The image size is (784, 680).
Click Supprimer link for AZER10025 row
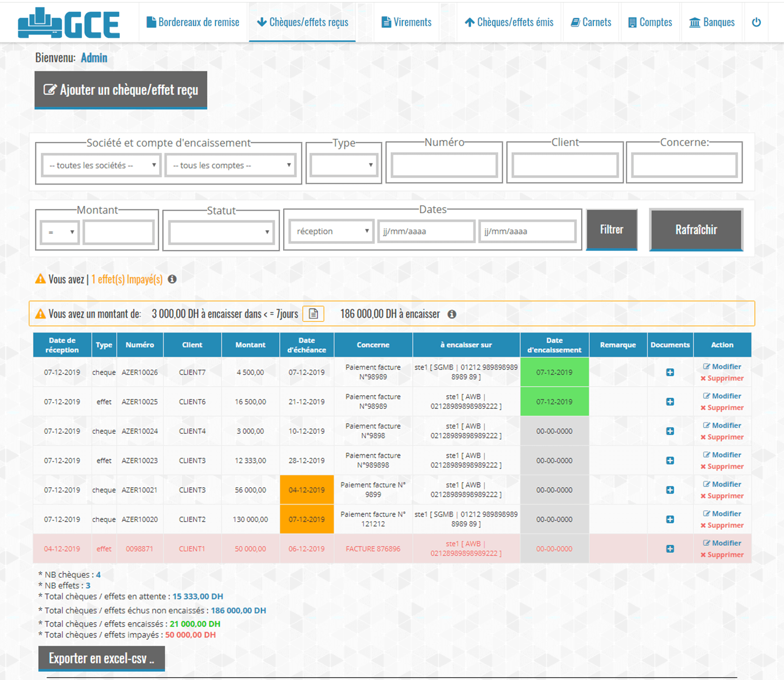(722, 408)
